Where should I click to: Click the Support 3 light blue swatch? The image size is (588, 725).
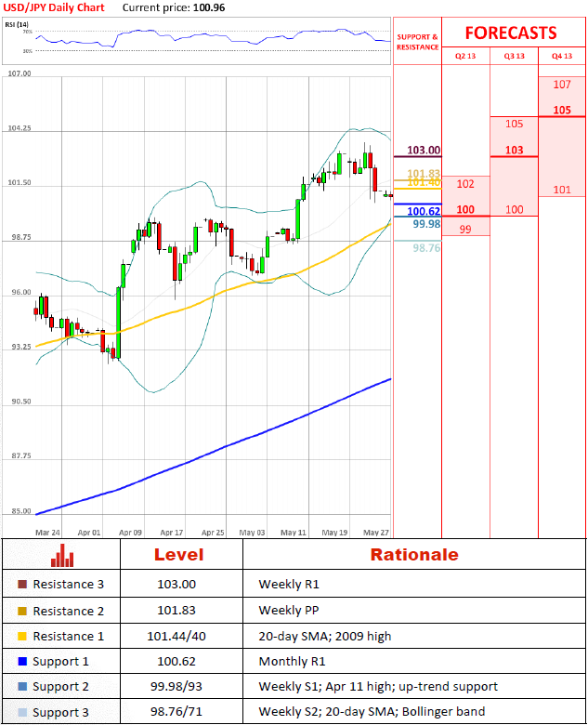pos(22,712)
